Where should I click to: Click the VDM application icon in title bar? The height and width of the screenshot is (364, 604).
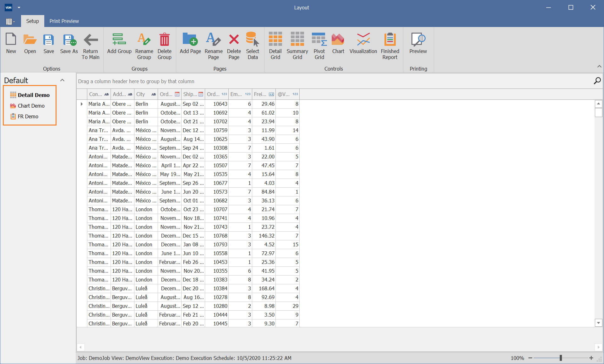(8, 8)
